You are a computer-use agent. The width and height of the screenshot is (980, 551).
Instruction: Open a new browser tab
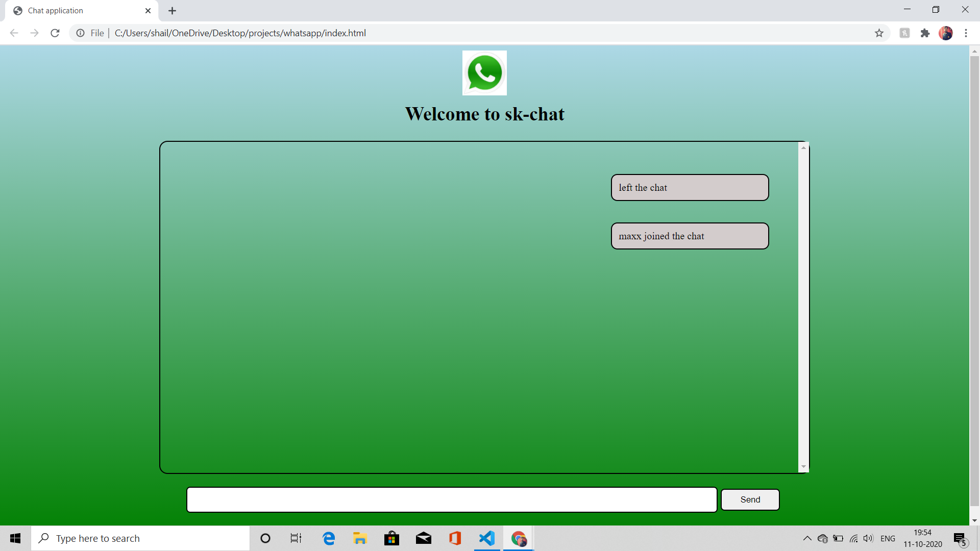[x=172, y=10]
